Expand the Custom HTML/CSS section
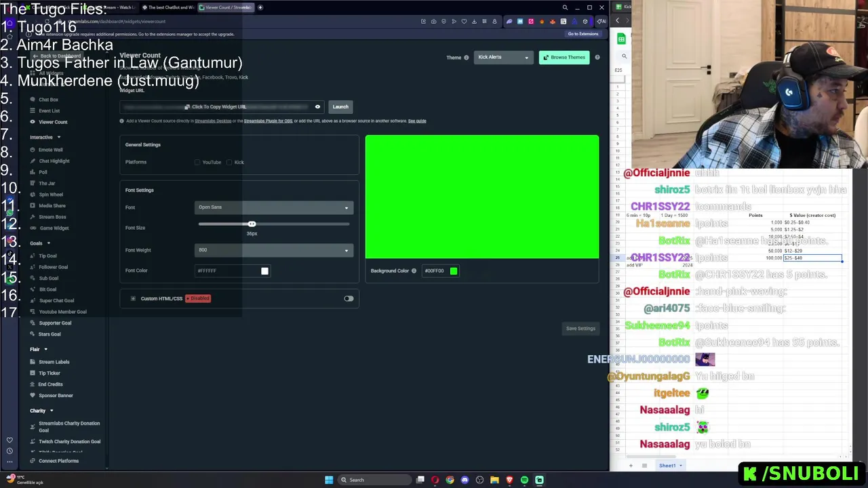Viewport: 868px width, 488px height. click(x=133, y=298)
